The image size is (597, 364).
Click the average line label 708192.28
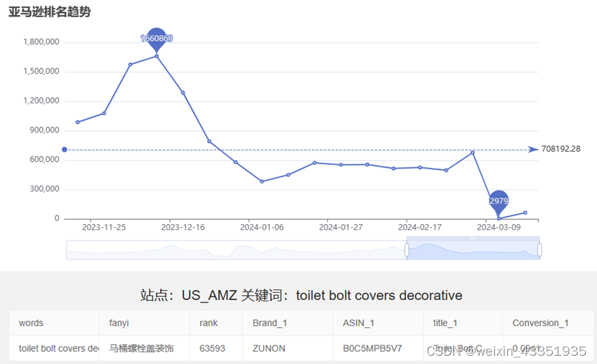[561, 149]
